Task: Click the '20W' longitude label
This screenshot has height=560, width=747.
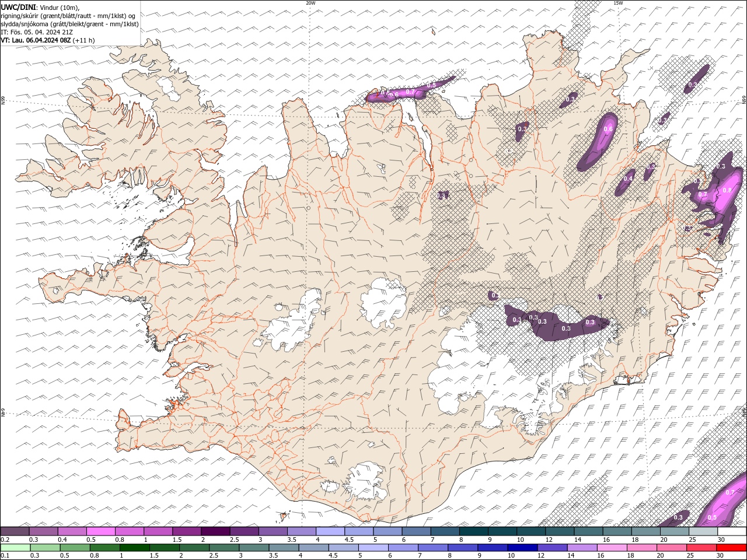Action: pos(310,3)
